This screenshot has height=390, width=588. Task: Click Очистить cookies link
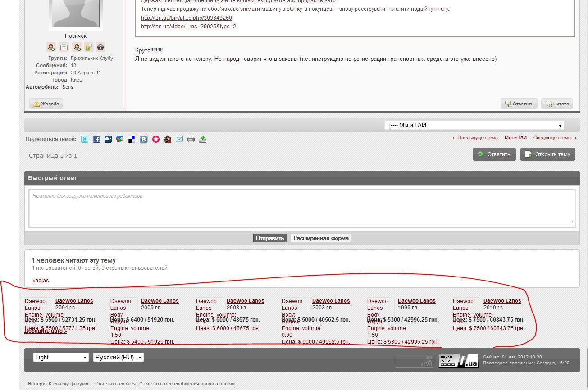[115, 384]
